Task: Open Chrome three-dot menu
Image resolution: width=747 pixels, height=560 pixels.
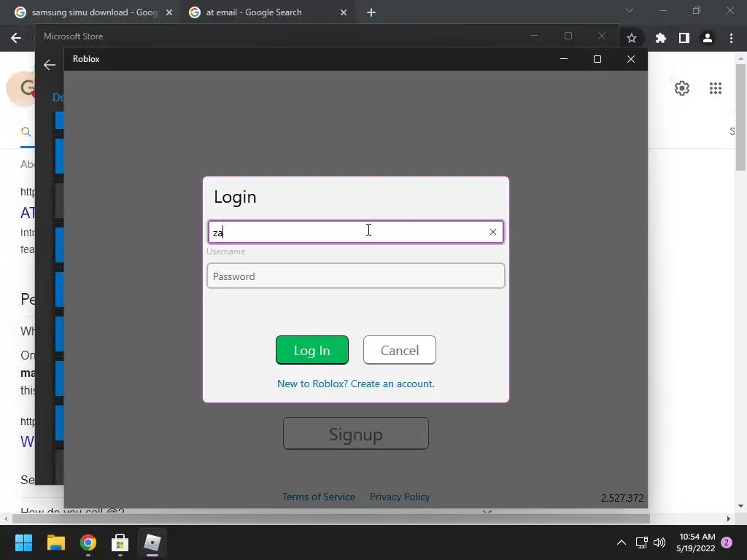Action: [x=731, y=38]
